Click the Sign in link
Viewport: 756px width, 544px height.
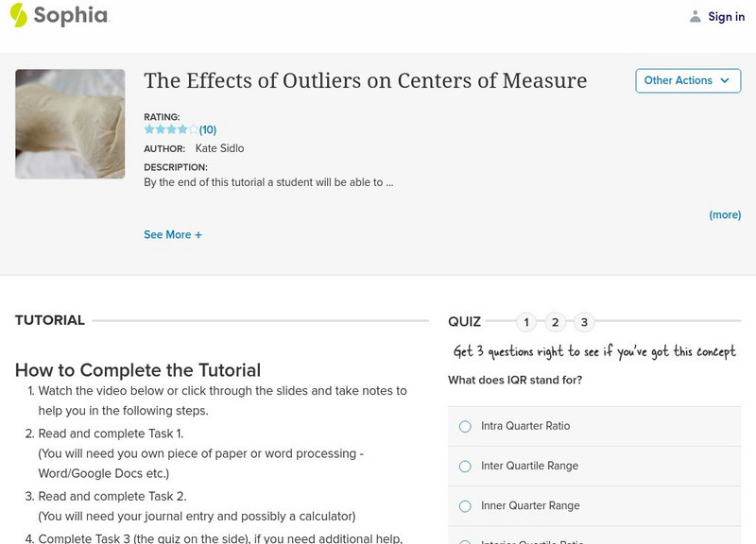click(726, 16)
